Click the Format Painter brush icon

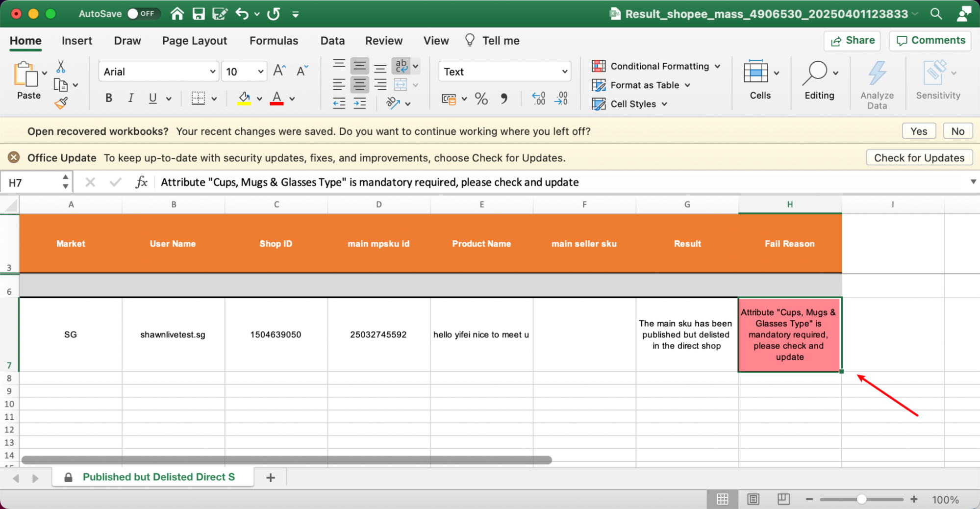click(61, 103)
